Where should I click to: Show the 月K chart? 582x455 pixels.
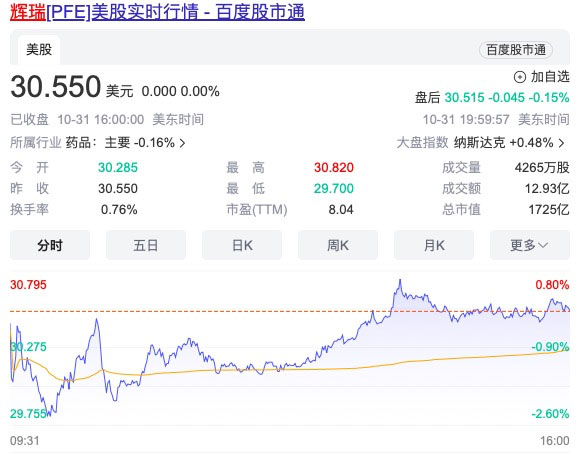point(434,245)
